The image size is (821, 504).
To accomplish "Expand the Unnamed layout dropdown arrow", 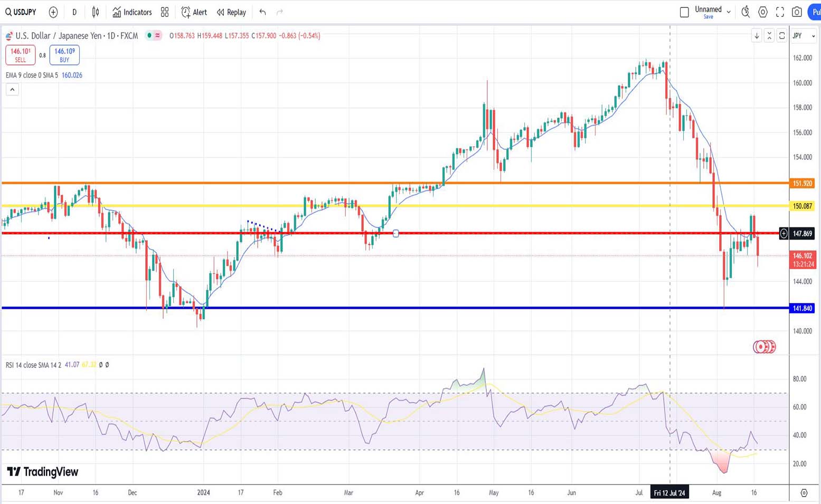I will point(729,12).
